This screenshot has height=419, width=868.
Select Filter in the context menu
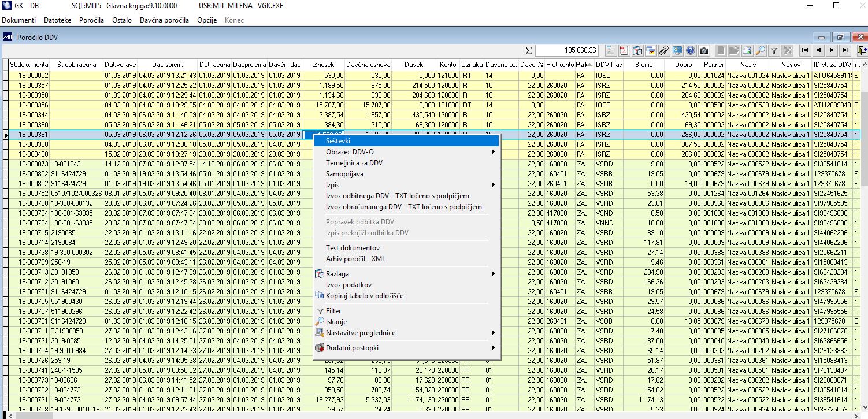pyautogui.click(x=406, y=311)
